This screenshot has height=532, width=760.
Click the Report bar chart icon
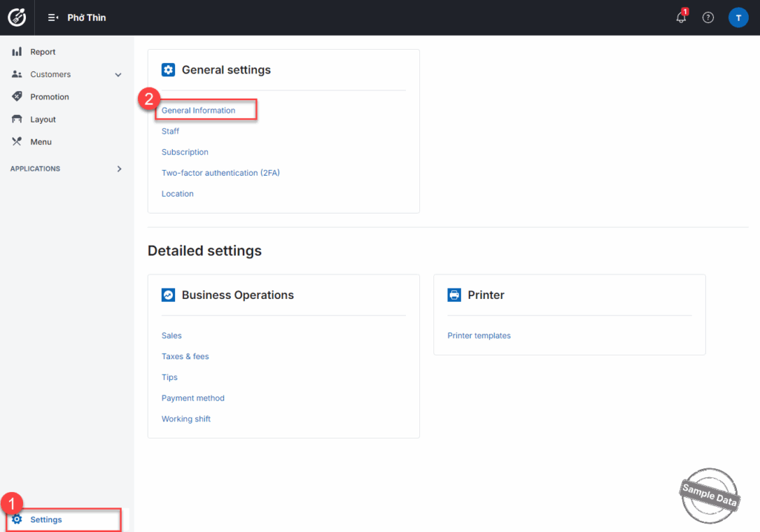pos(17,52)
